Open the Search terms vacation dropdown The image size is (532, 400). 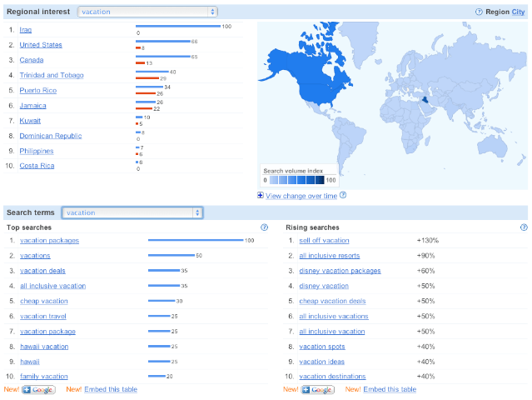(132, 212)
